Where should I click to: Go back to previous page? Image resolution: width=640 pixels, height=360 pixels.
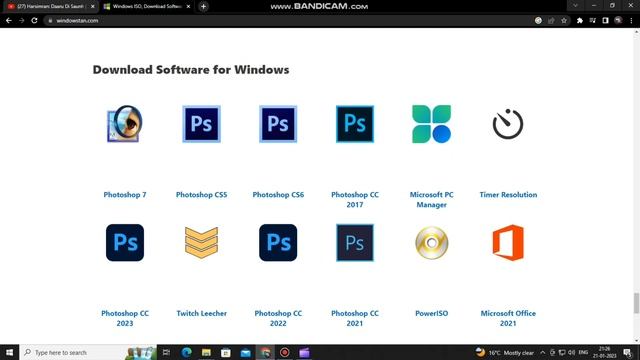[9, 20]
